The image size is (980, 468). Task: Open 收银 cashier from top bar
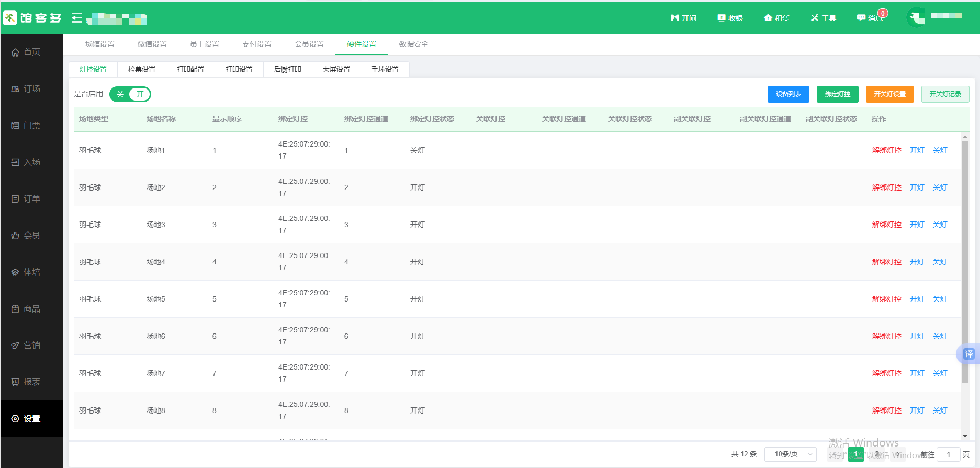coord(730,18)
